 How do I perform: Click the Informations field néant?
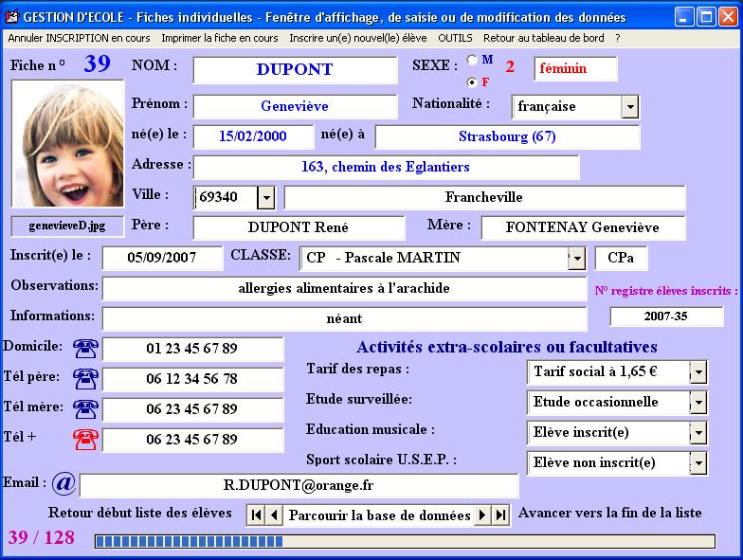pos(344,318)
